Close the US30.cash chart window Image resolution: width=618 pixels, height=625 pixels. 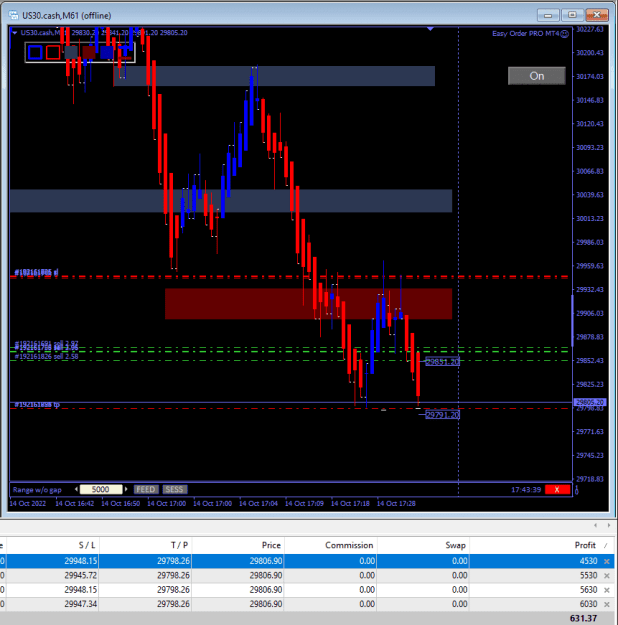point(597,15)
